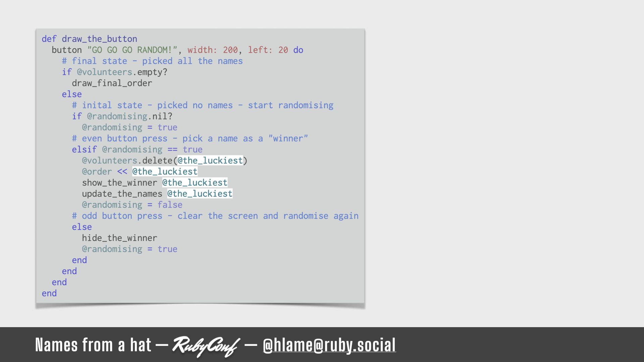Toggle the @randomising = false assignment

(x=131, y=205)
